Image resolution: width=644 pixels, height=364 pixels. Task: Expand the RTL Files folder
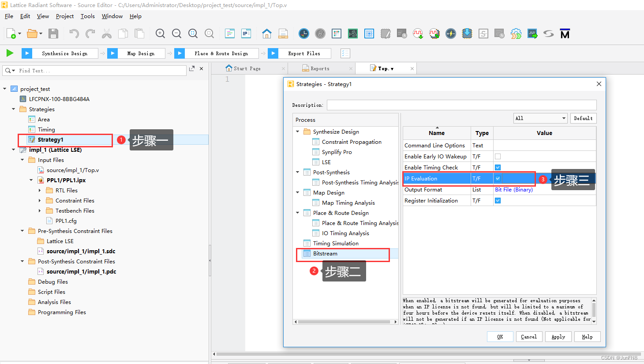pyautogui.click(x=40, y=190)
